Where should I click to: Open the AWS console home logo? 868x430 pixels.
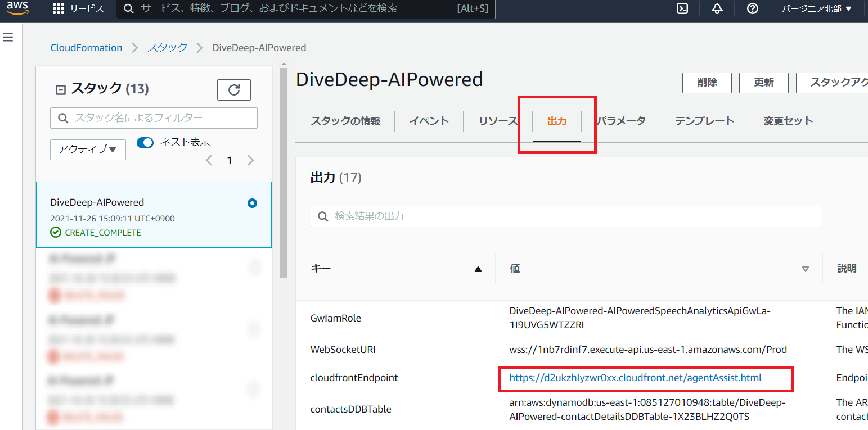coord(17,8)
